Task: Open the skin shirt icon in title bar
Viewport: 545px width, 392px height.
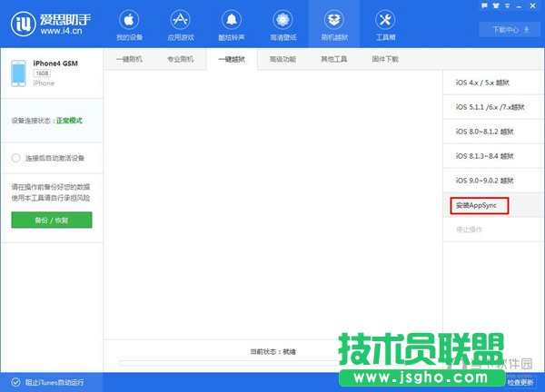Action: pos(496,5)
